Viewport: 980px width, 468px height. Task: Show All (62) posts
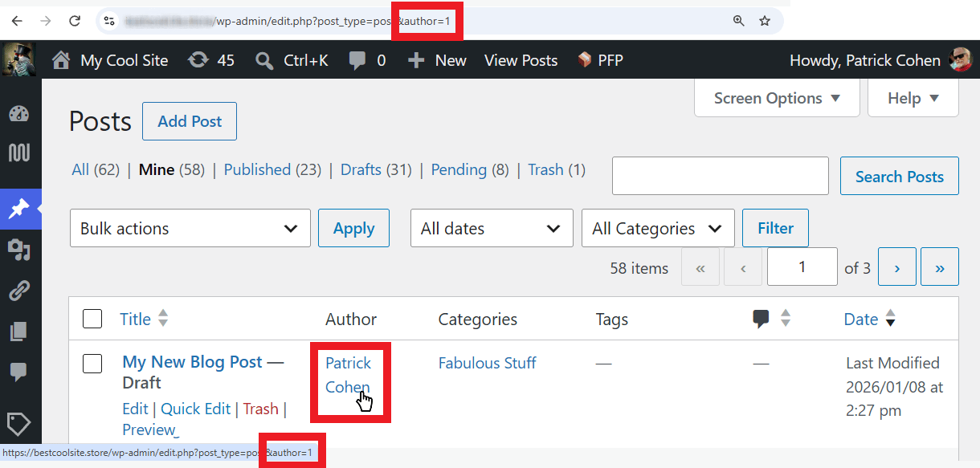tap(95, 169)
